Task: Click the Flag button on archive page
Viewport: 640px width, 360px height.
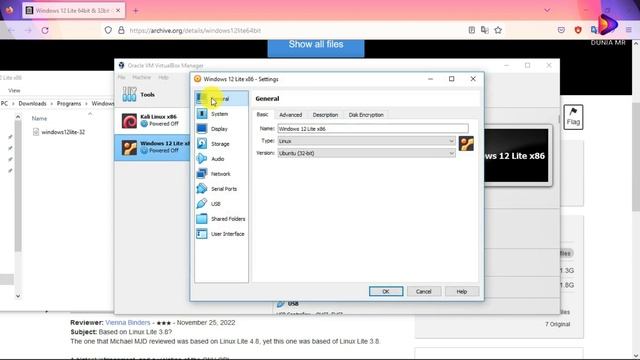Action: point(573,117)
